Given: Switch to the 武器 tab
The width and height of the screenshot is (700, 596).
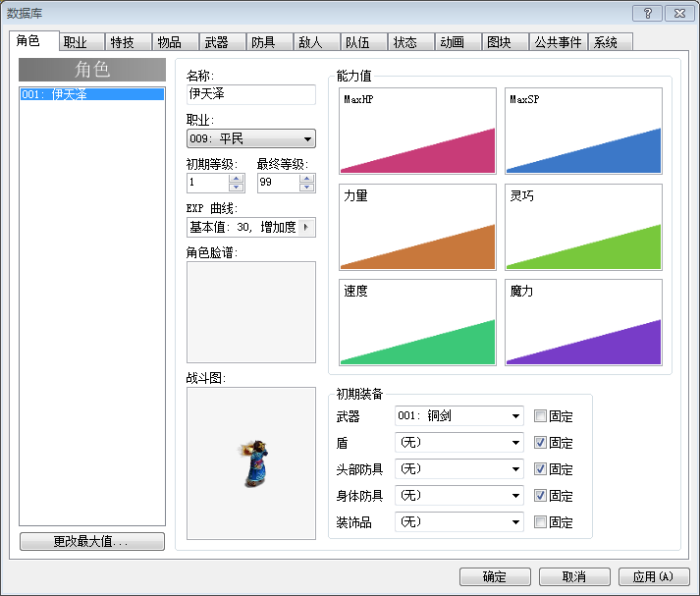Looking at the screenshot, I should click(223, 42).
